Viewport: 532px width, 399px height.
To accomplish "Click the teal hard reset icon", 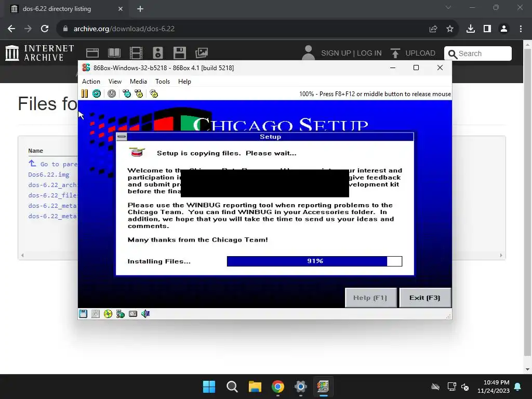I will tap(97, 94).
